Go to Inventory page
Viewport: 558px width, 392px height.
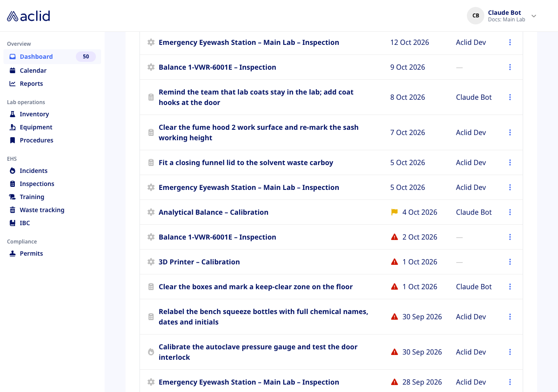pos(34,114)
